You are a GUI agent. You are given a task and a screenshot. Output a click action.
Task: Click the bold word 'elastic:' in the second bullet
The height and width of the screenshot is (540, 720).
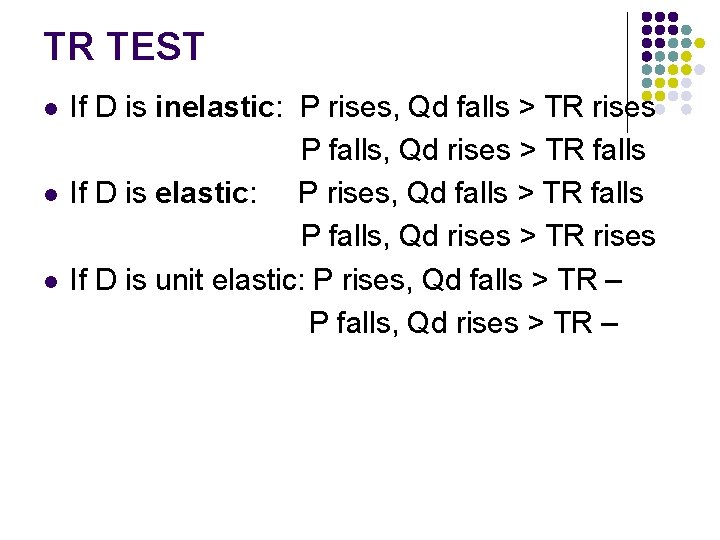209,193
